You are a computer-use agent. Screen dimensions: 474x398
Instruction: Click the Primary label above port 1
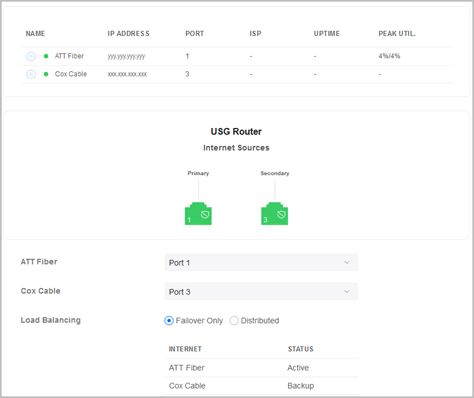point(198,173)
